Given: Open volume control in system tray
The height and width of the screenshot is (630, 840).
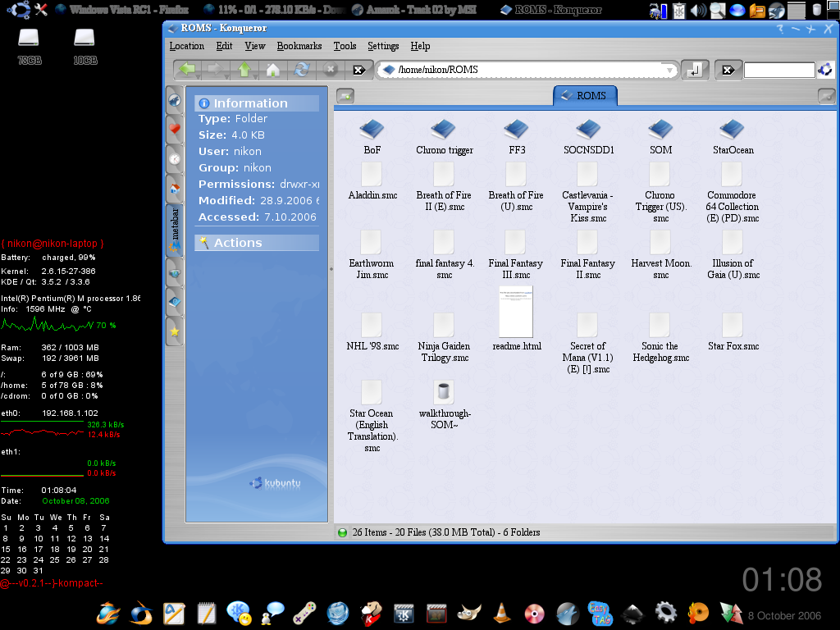Looking at the screenshot, I should [698, 10].
